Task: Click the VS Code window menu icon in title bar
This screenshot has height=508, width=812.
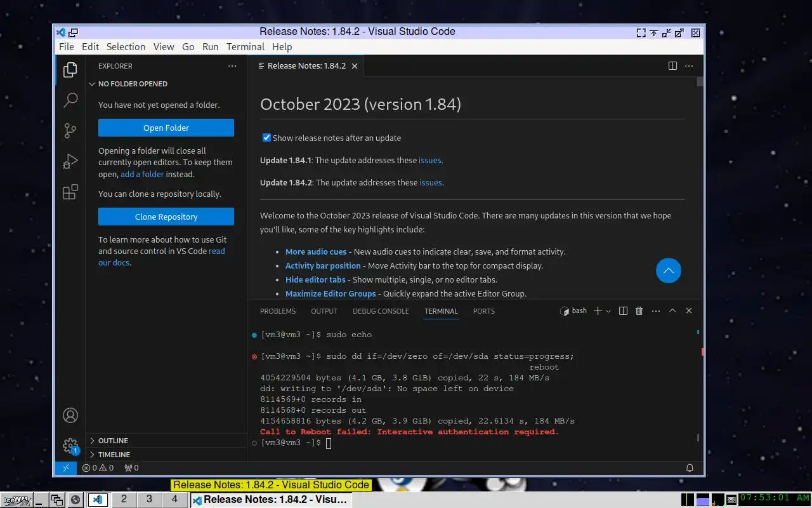Action: (60, 32)
